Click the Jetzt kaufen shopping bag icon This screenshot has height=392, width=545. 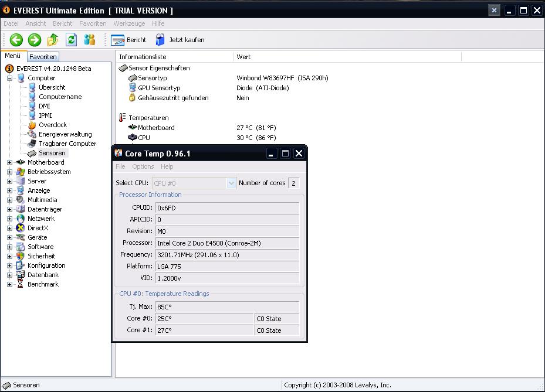(160, 40)
